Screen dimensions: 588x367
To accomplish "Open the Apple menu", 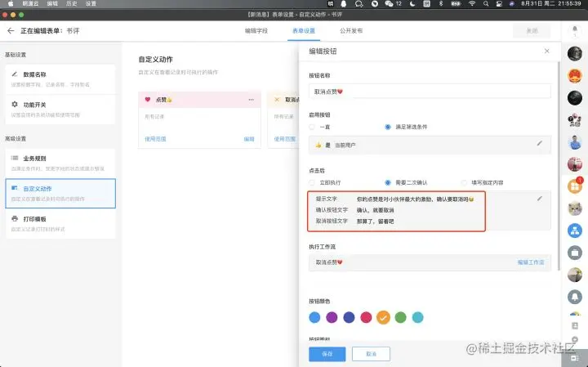I will (11, 4).
